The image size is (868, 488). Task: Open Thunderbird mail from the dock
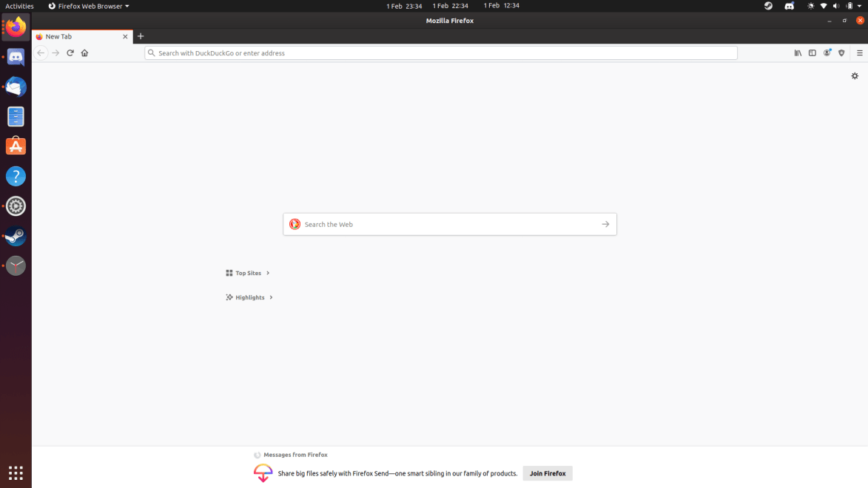coord(16,87)
